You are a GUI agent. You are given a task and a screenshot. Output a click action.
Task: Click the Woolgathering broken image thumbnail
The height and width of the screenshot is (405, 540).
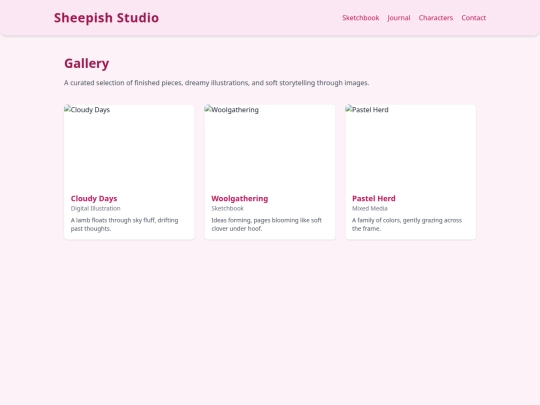click(x=270, y=147)
